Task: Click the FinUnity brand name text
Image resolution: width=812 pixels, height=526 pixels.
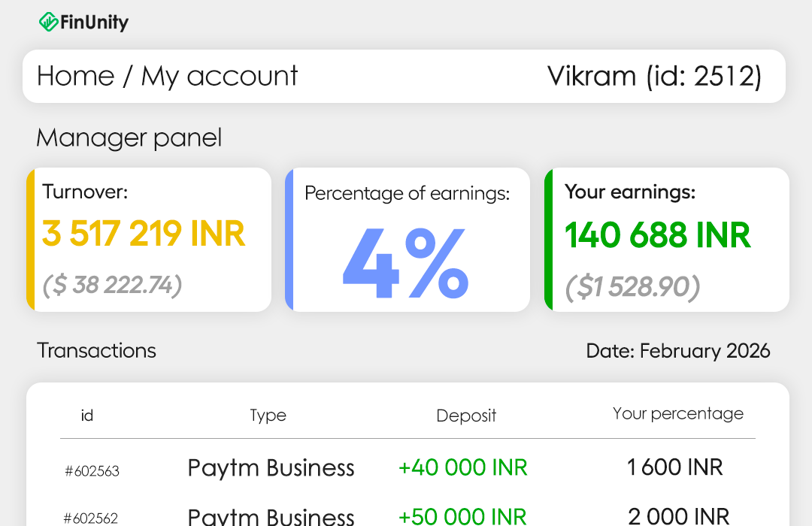Action: (94, 23)
